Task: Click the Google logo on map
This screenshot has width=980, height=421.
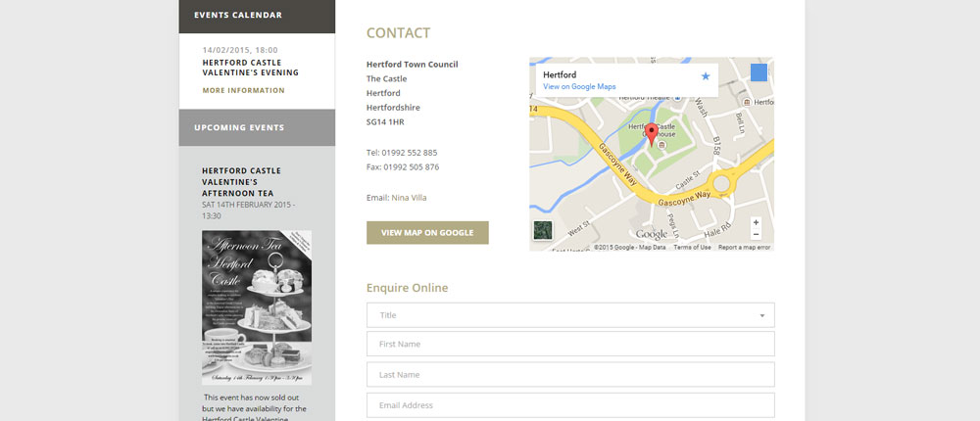Action: (652, 234)
